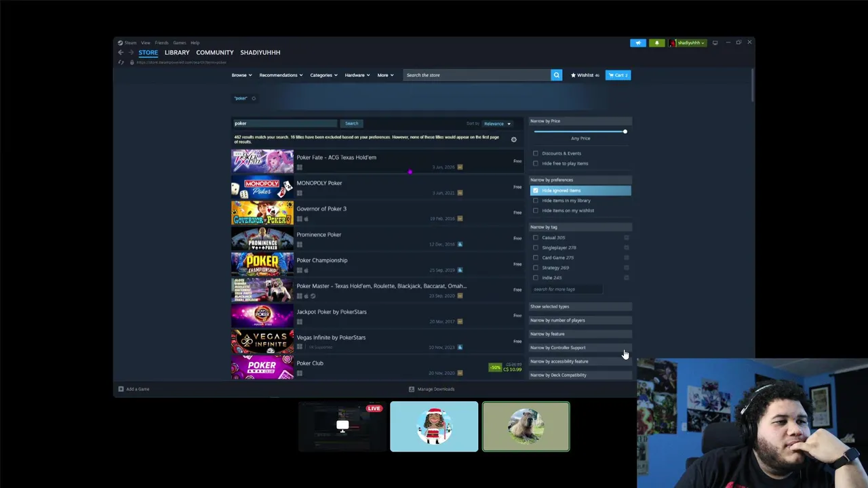Uncheck Hide ignored items
Screen dimensions: 868x488
pyautogui.click(x=536, y=190)
